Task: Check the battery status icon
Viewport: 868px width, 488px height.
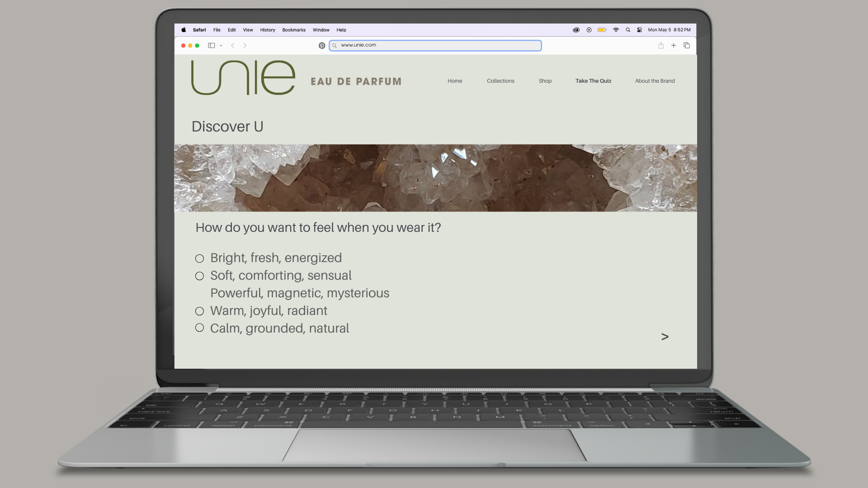Action: (x=602, y=30)
